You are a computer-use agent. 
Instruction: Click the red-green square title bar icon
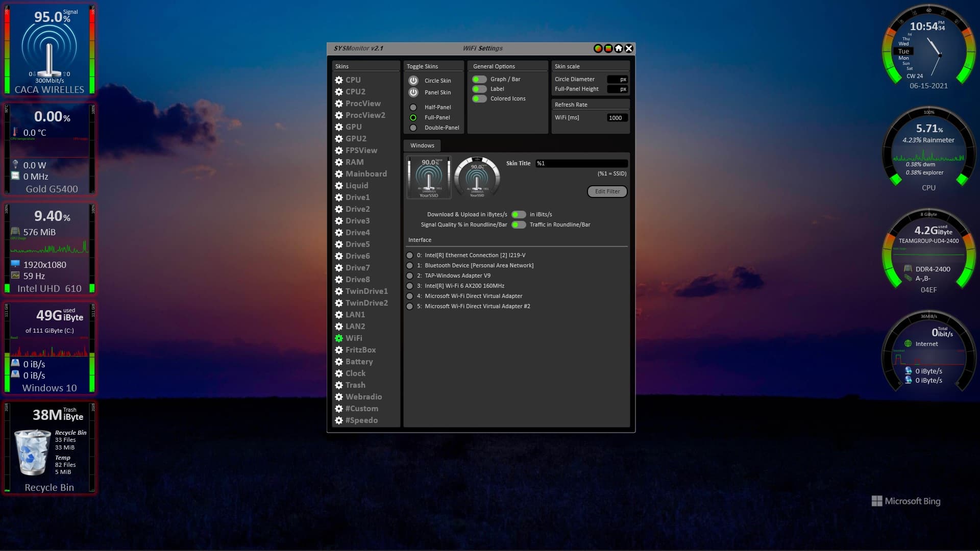608,48
